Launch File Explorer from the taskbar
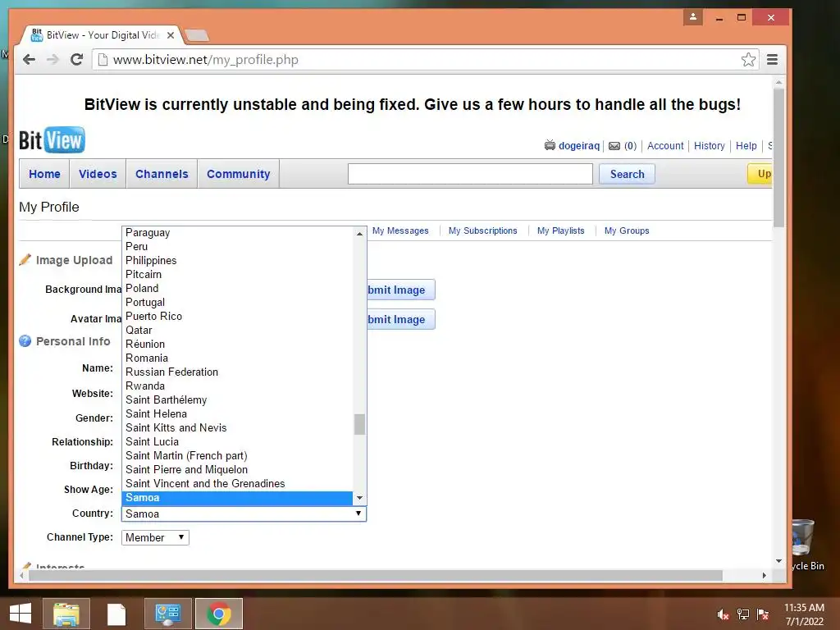 (x=66, y=614)
